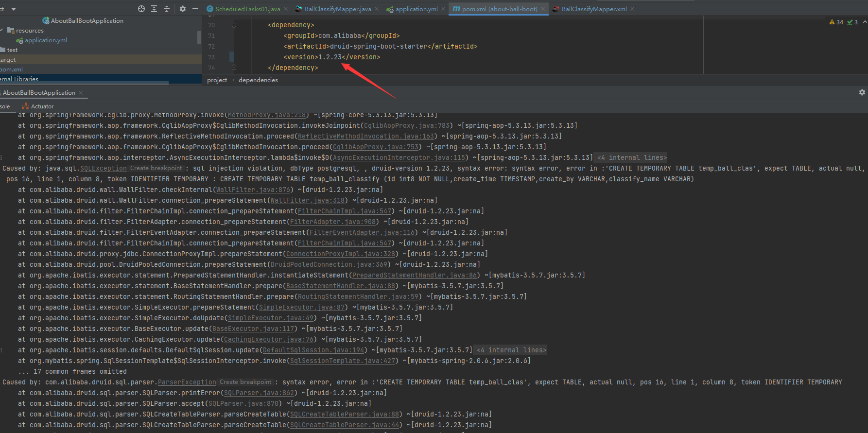This screenshot has width=868, height=433.
Task: Expand the inspection widget chevron arrow
Action: pos(865,22)
